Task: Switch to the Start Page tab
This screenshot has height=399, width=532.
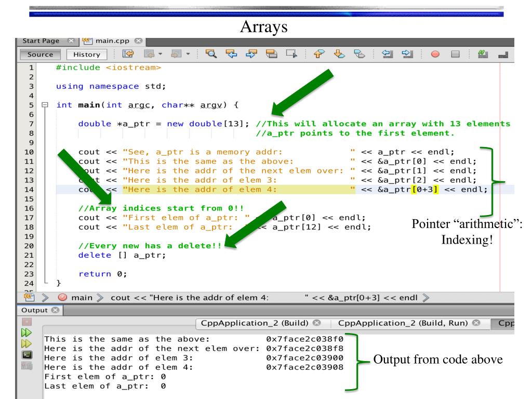Action: point(41,41)
